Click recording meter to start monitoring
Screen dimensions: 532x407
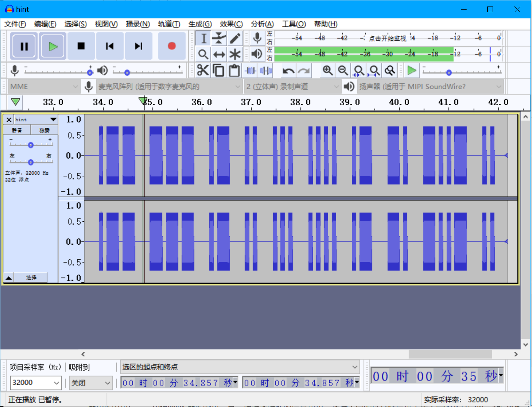point(388,38)
